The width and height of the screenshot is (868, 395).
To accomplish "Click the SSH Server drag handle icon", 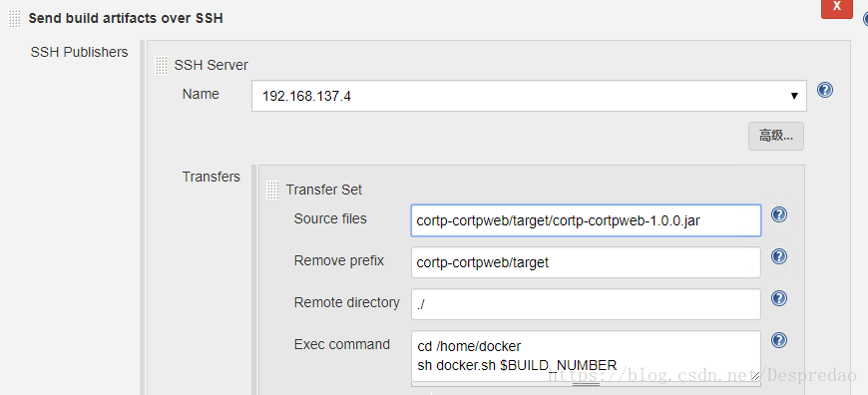I will pos(161,65).
